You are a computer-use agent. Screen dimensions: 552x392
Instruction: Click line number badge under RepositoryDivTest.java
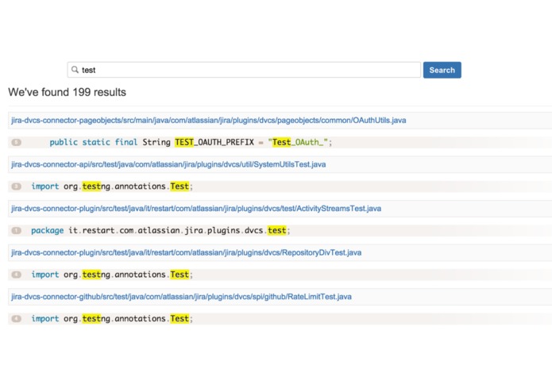[16, 275]
